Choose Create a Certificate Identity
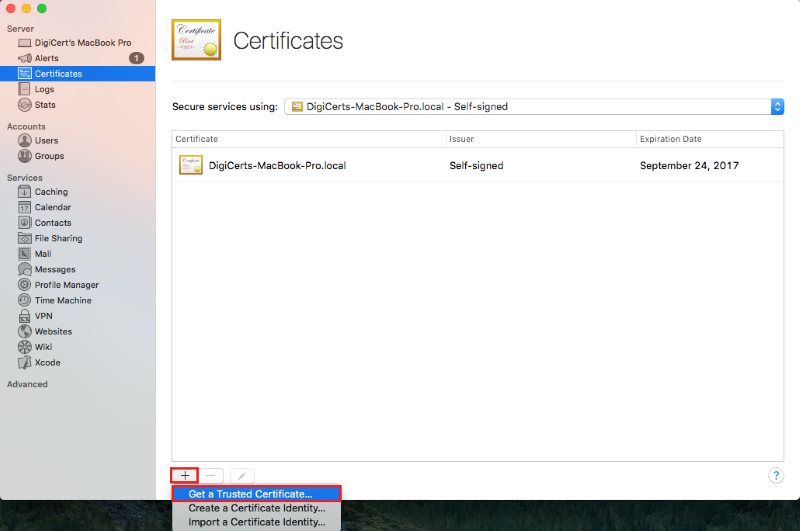 tap(256, 508)
